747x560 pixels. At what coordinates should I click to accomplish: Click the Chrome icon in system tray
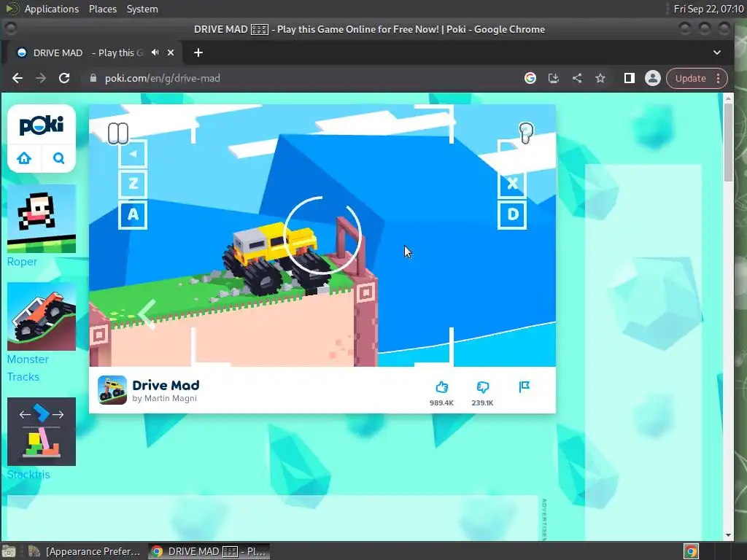(x=691, y=551)
